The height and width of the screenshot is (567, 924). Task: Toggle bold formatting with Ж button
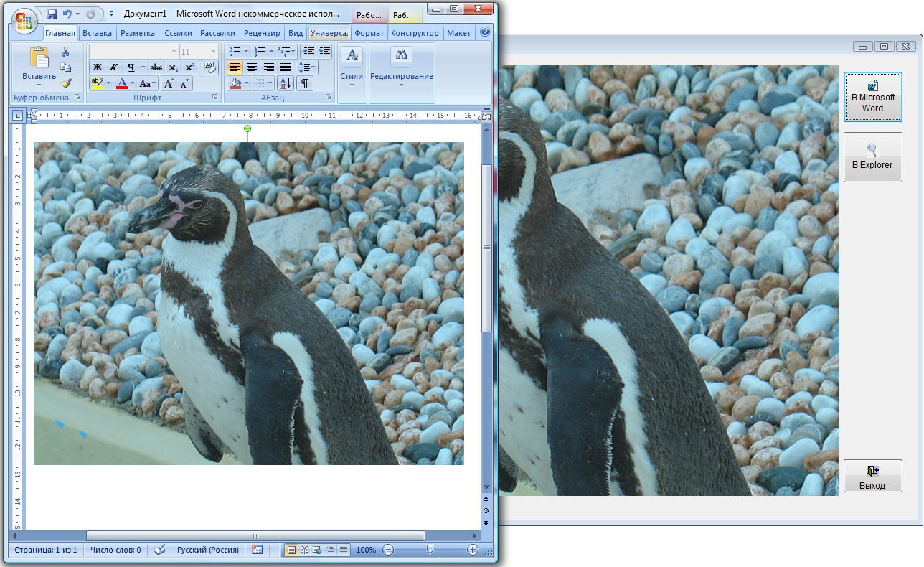(x=97, y=67)
